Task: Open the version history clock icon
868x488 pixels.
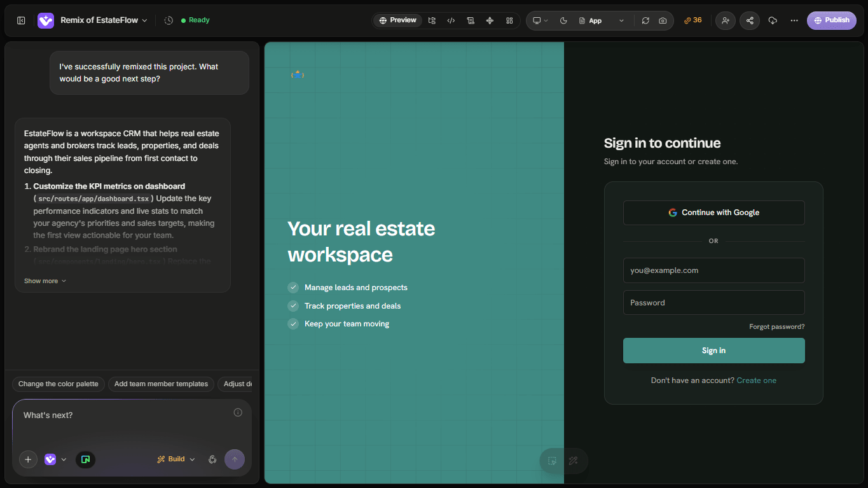Action: (x=169, y=20)
